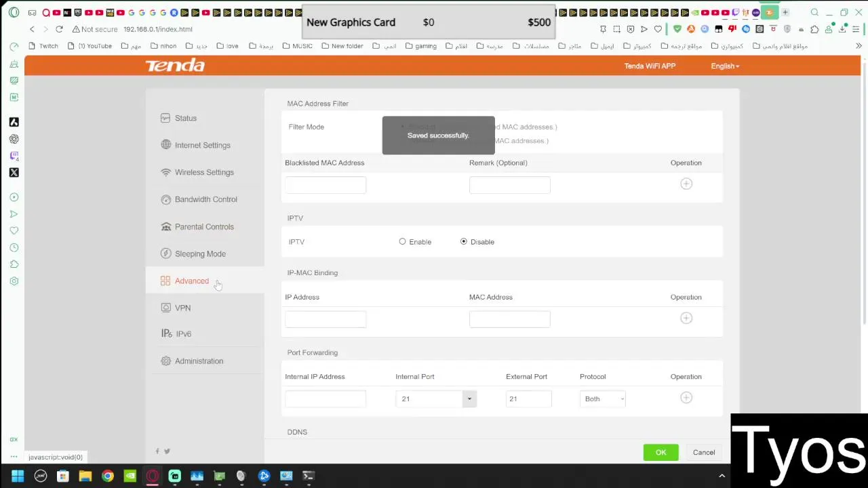The image size is (868, 488).
Task: Open Opera X (Twitter) sidebar icon
Action: click(14, 172)
